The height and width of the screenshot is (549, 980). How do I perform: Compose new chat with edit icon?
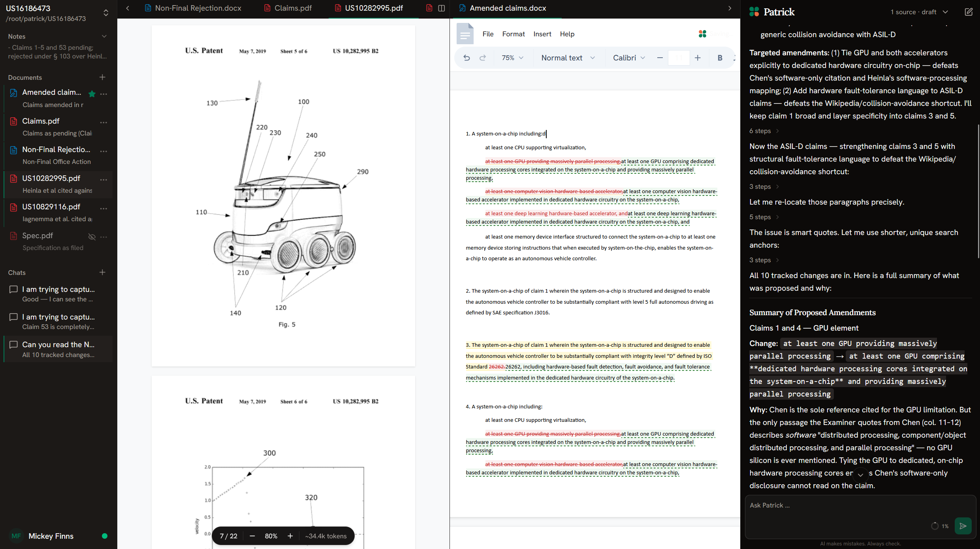click(969, 12)
